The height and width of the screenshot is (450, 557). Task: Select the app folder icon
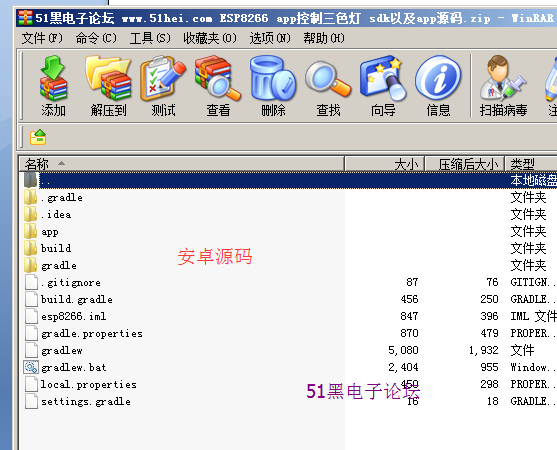(x=31, y=231)
